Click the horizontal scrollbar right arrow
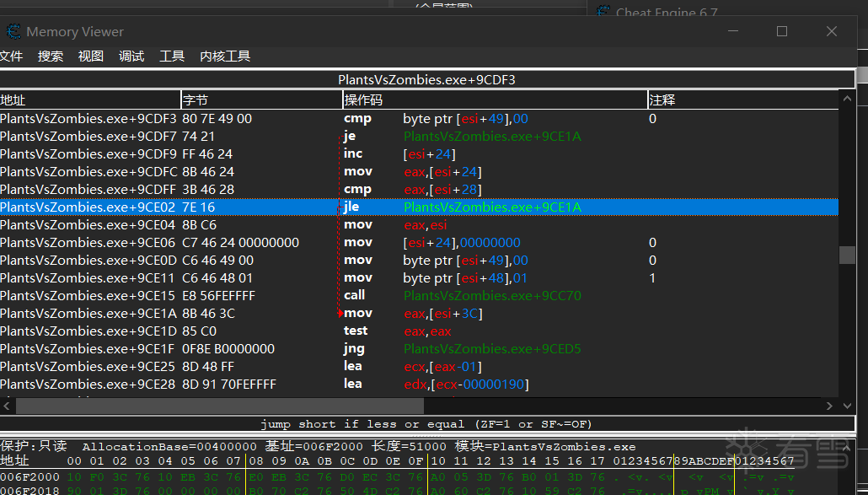868x495 pixels. pyautogui.click(x=829, y=406)
